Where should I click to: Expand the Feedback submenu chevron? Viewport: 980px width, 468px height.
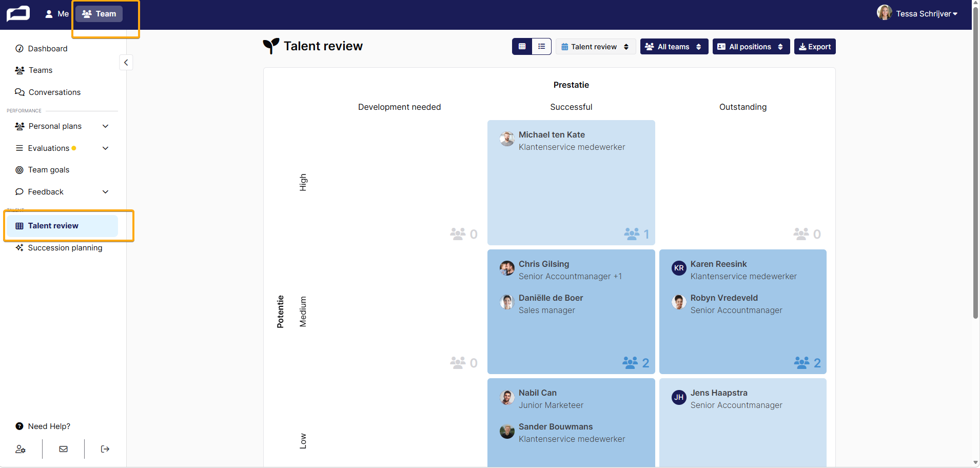click(106, 192)
